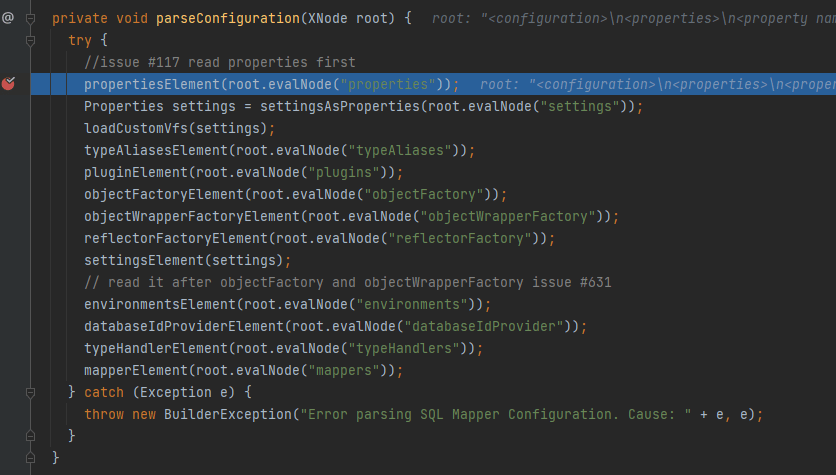Click the catch keyword
This screenshot has height=475, width=836.
104,392
